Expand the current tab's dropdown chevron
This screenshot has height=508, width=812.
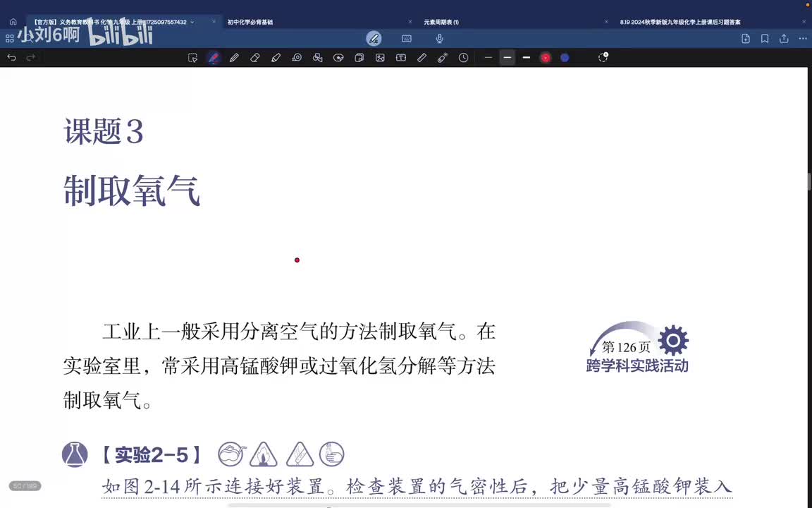[192, 23]
